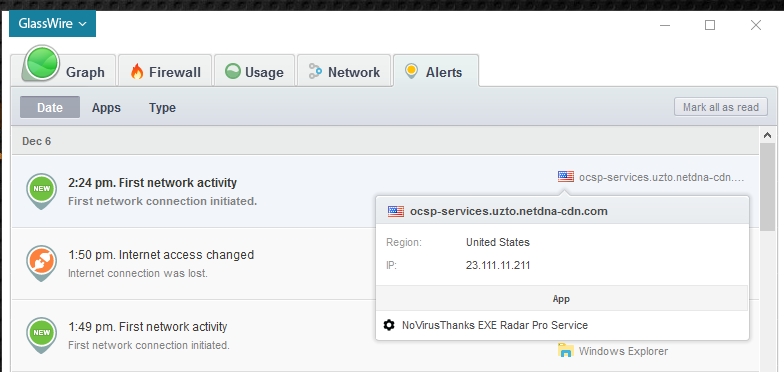This screenshot has height=372, width=784.
Task: Click the gear icon for NoVirusThanks service
Action: (388, 325)
